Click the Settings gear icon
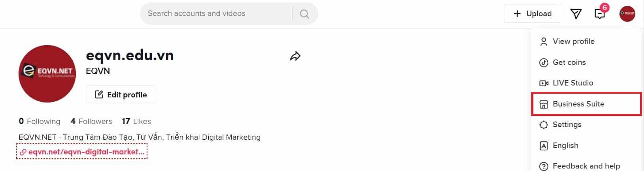 point(544,125)
